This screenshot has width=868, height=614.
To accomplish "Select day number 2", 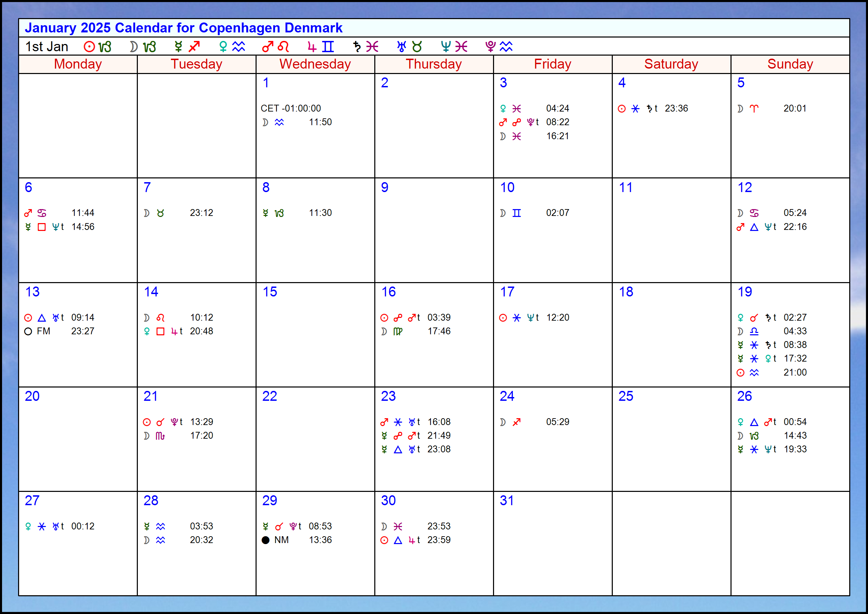I will click(x=385, y=83).
